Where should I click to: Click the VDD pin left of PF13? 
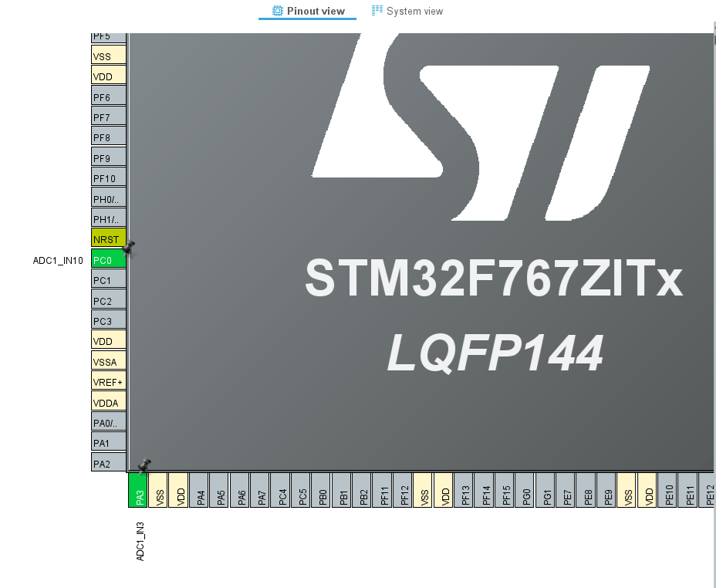coord(443,490)
